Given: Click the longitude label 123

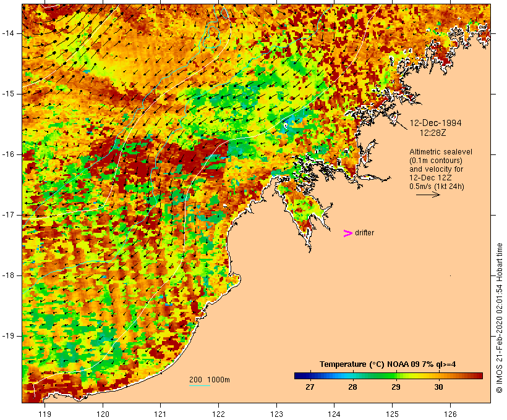Looking at the screenshot, I should coord(276,414).
